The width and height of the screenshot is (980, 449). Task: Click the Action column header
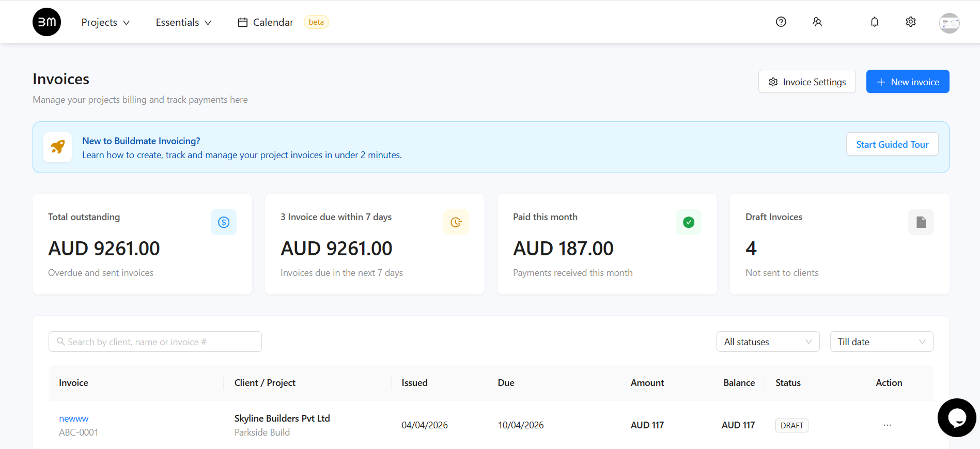[x=889, y=383]
